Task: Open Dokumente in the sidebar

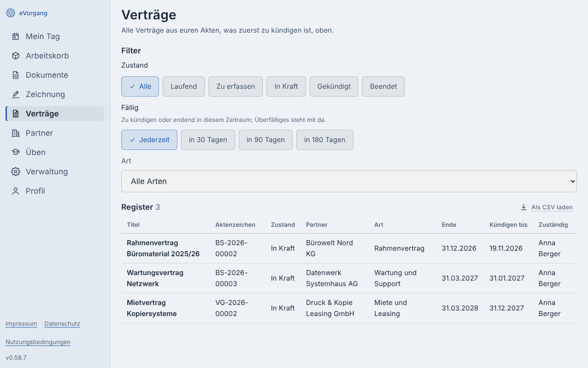Action: tap(55, 75)
